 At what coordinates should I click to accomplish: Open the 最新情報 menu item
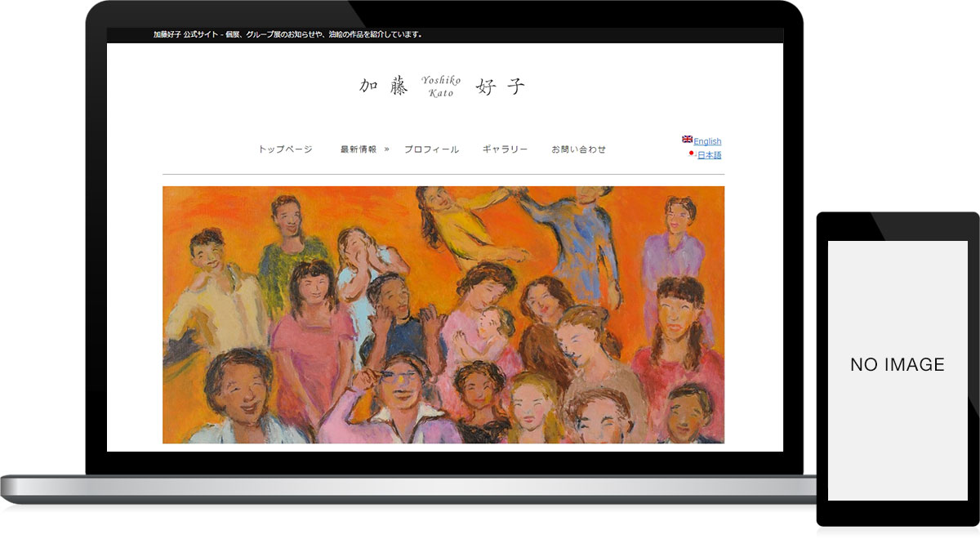coord(359,149)
